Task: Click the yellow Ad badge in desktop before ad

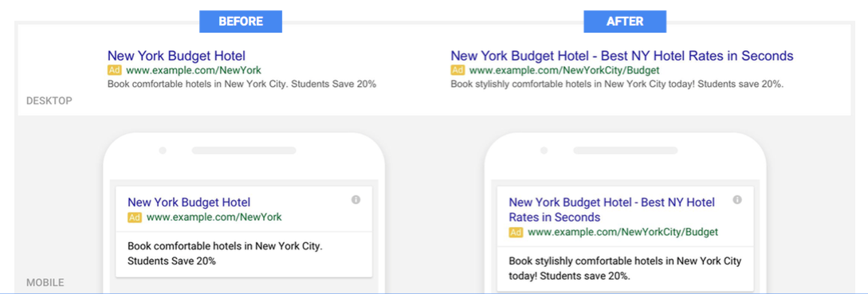Action: click(114, 70)
